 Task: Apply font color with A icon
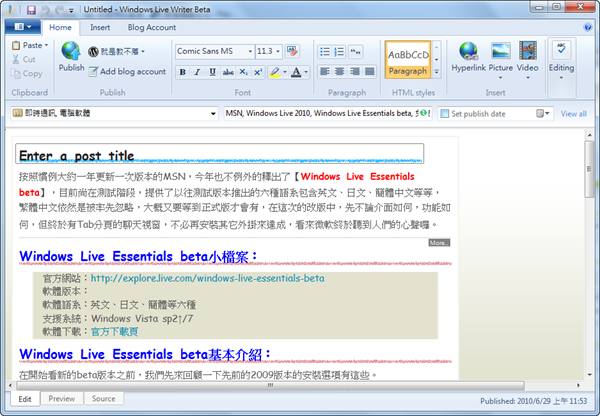(x=296, y=72)
